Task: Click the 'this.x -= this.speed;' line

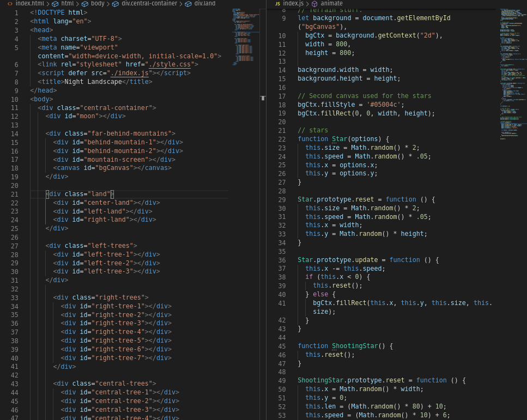Action: click(345, 269)
